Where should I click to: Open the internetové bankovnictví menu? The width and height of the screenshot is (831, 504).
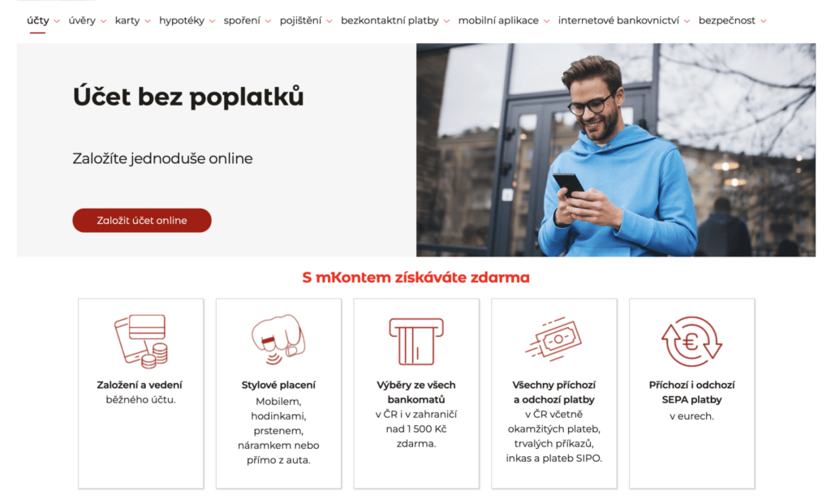click(x=618, y=20)
